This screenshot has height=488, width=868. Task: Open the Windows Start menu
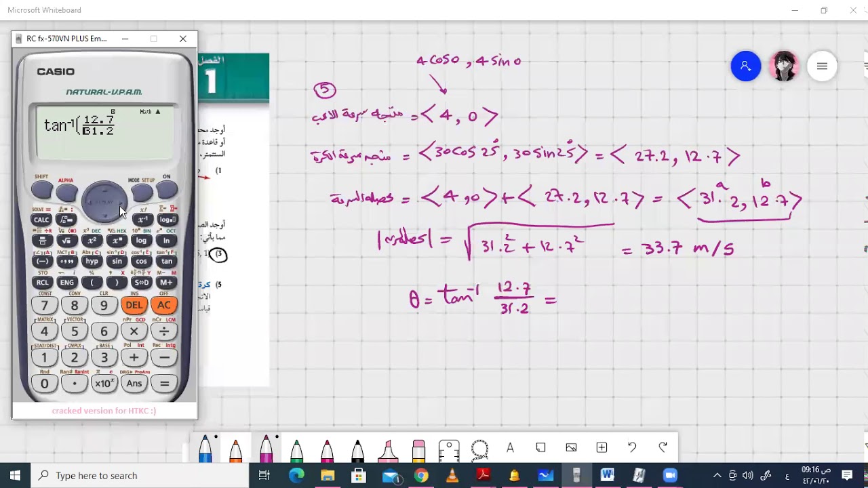click(15, 476)
